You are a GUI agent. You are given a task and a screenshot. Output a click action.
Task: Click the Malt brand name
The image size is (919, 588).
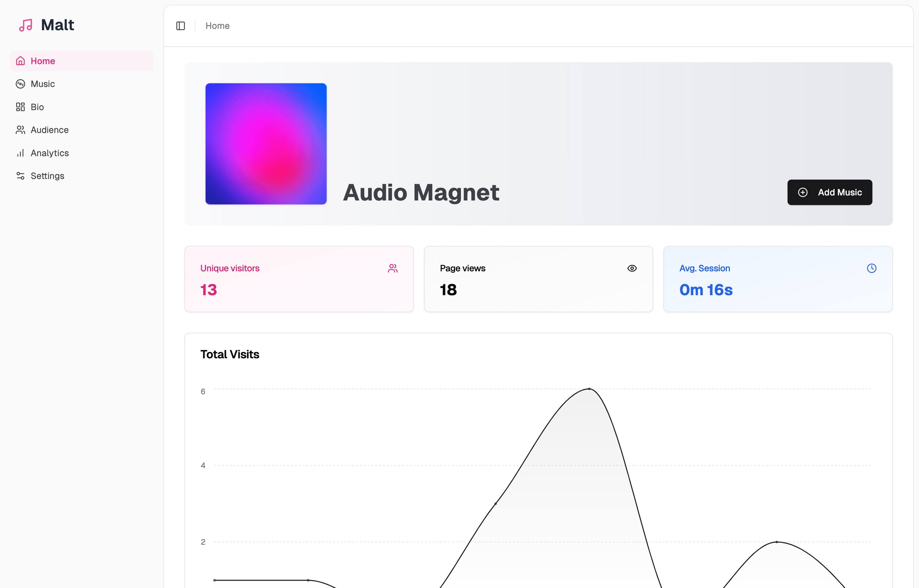(57, 25)
